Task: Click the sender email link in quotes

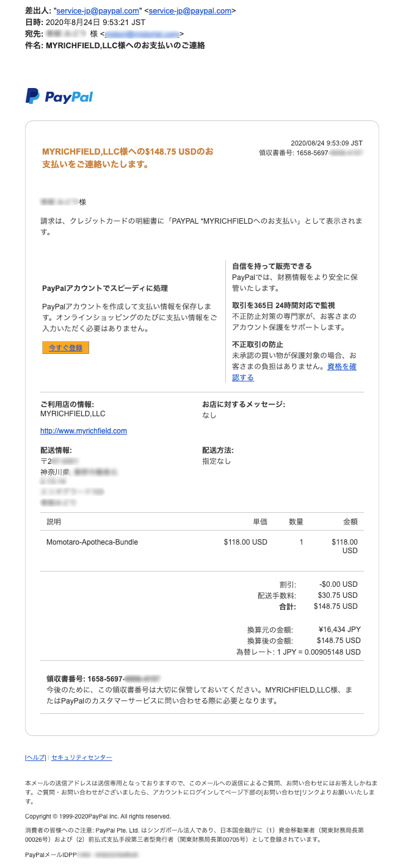Action: (98, 10)
